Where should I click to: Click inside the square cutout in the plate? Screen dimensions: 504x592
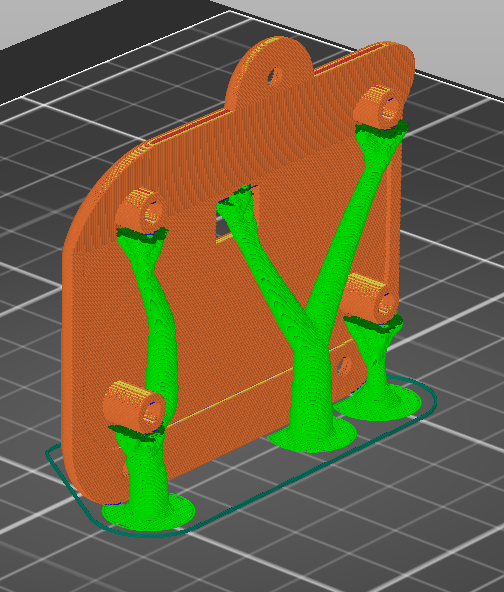pyautogui.click(x=222, y=226)
